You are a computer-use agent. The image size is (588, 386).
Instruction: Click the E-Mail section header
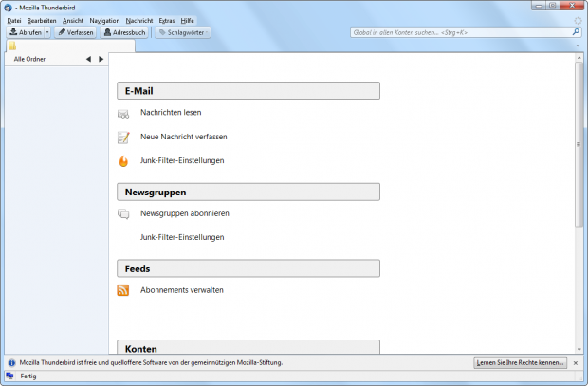248,91
